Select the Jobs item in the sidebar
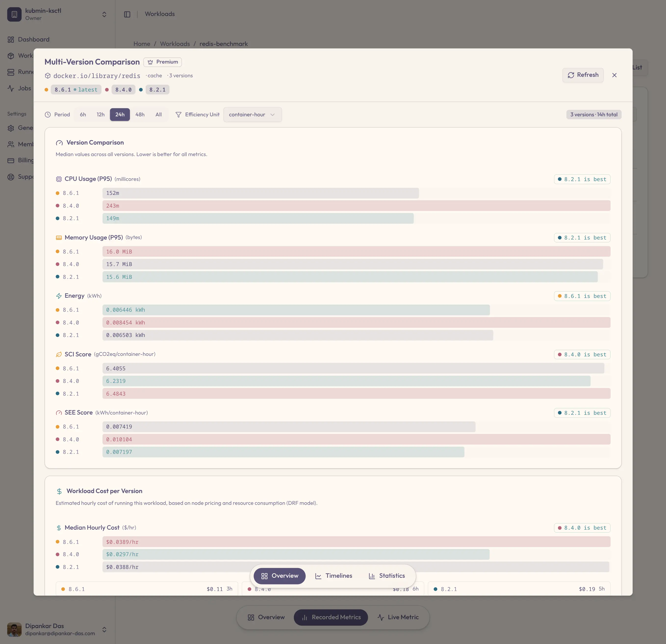 pyautogui.click(x=24, y=88)
